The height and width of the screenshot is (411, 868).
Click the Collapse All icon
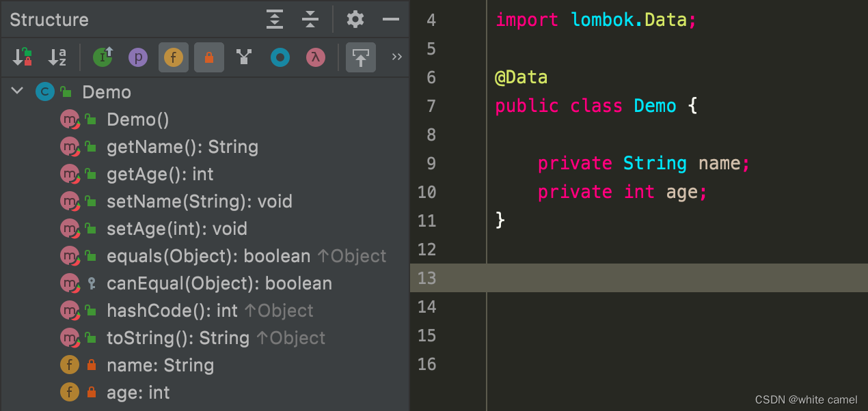310,19
